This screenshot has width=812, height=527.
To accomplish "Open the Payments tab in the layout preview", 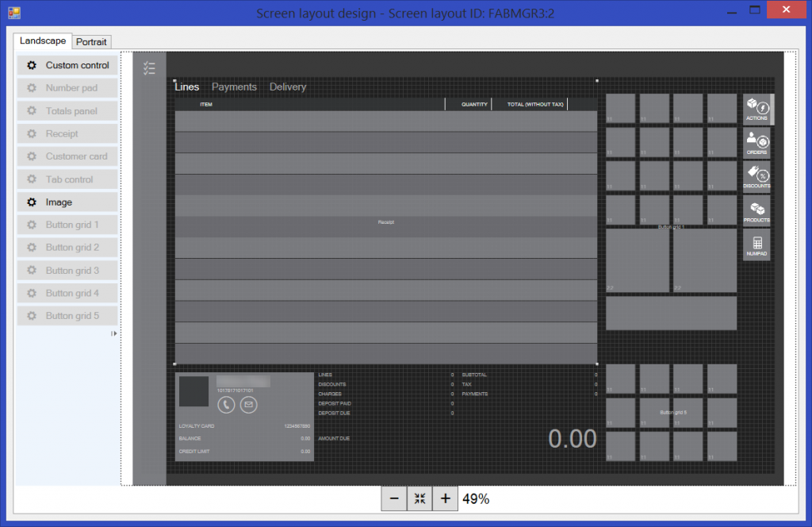I will 232,87.
